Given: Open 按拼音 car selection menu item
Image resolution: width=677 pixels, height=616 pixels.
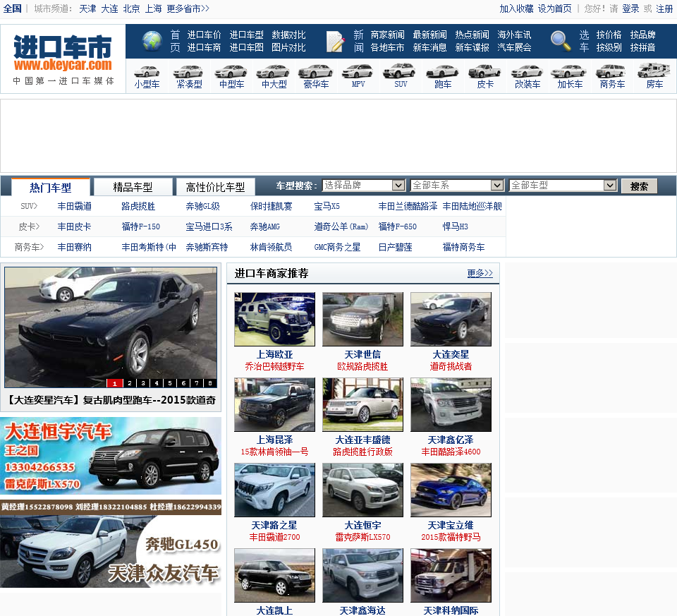Looking at the screenshot, I should pyautogui.click(x=642, y=47).
